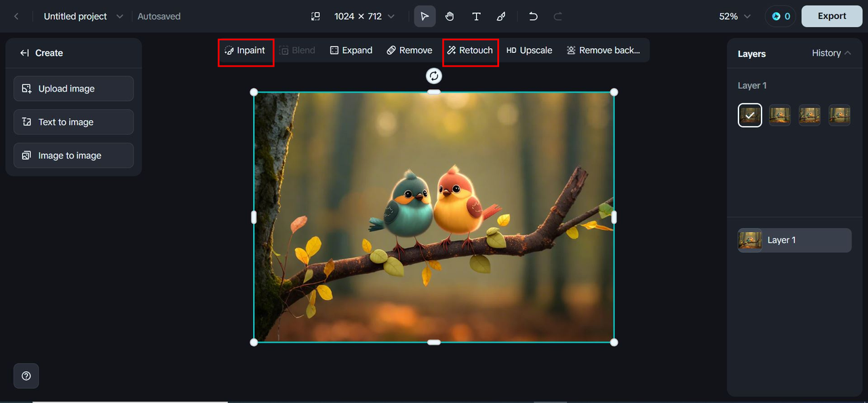Screen dimensions: 868x403
Task: Select the first checked Layer 1 variation thumbnail
Action: 750,115
